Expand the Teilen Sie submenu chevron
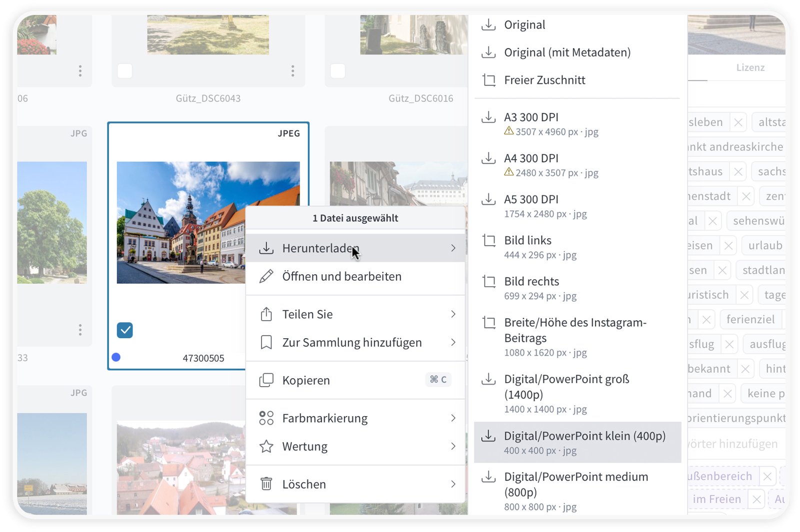Image resolution: width=800 pixels, height=532 pixels. 453,314
